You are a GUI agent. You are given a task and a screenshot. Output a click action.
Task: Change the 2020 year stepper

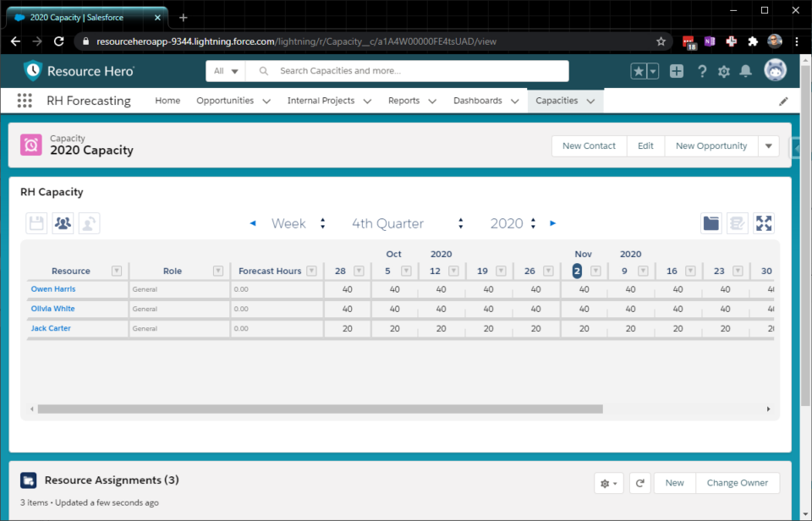point(533,223)
